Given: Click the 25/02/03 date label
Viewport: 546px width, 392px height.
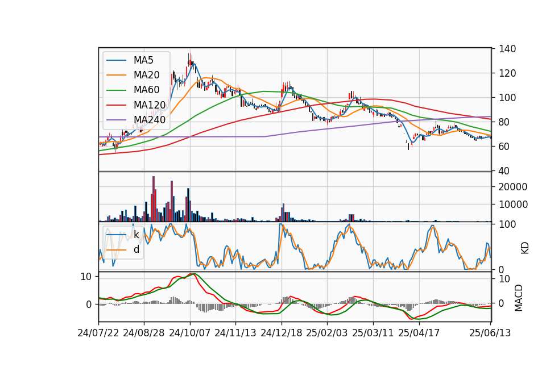Looking at the screenshot, I should (327, 333).
